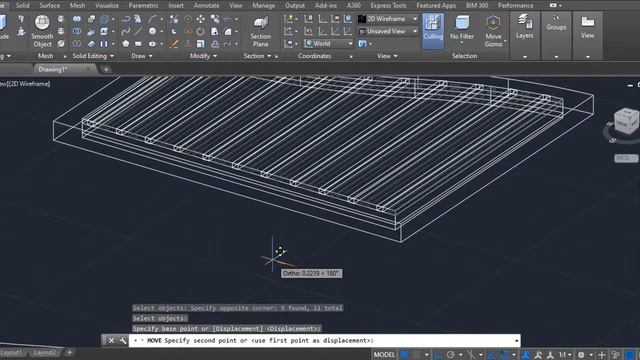Open the Unsaved View dropdown
640x360 pixels.
(388, 31)
